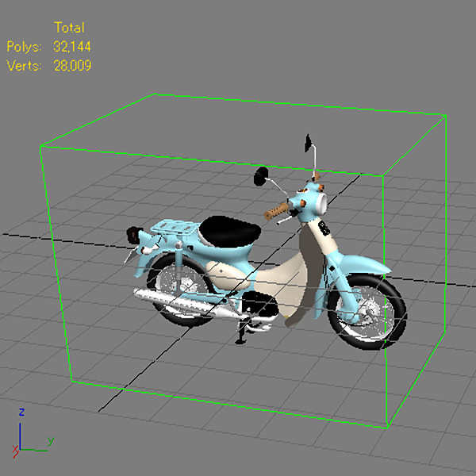Select the motorcycle's black seat
Screen dimensions: 476x476
point(230,232)
